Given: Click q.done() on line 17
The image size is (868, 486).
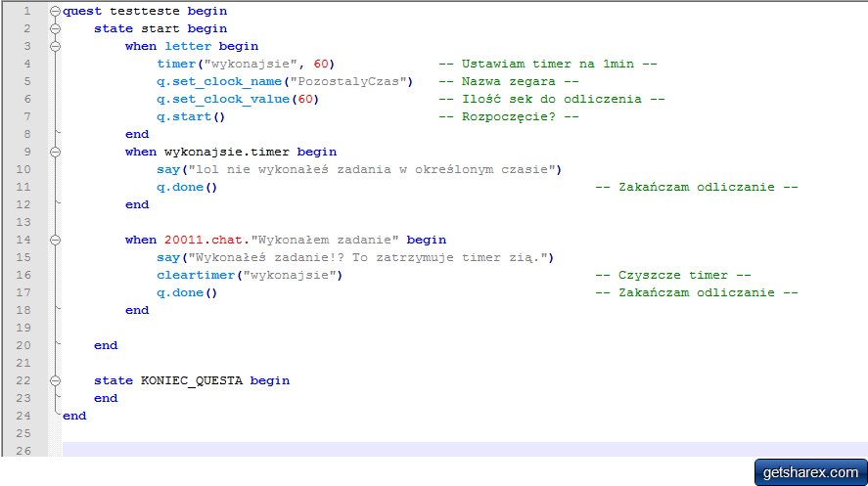Looking at the screenshot, I should click(187, 293).
